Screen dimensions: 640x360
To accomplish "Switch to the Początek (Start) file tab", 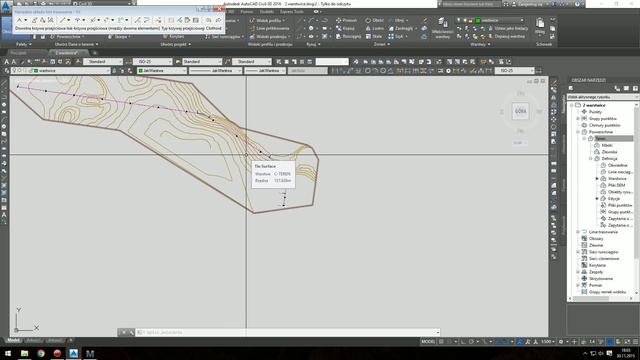I will (x=18, y=53).
